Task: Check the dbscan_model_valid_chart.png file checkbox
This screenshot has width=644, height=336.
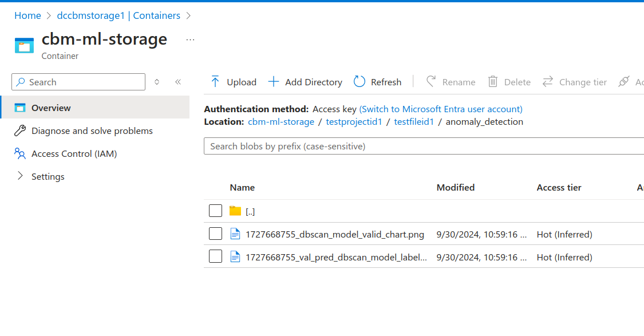Action: (x=215, y=234)
